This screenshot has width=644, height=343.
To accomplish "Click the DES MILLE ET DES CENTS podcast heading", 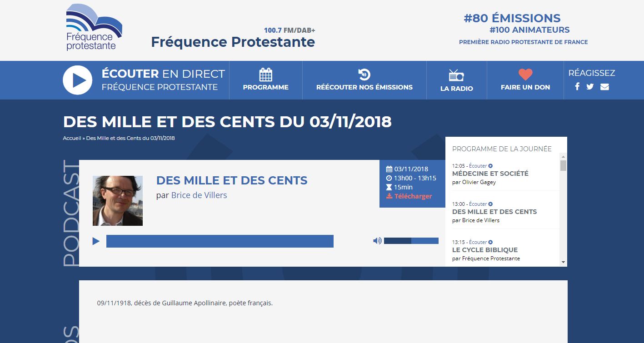I will click(x=232, y=180).
